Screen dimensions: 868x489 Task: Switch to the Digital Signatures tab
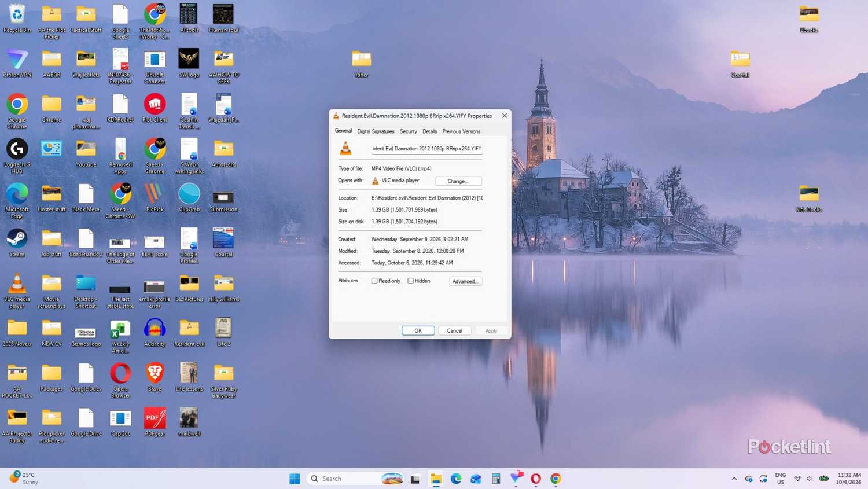[x=376, y=131]
